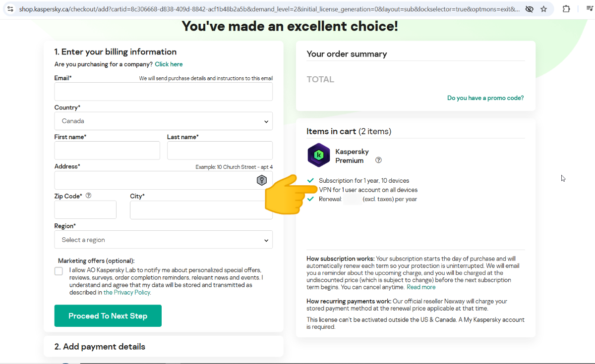Click the Proceed To Next Step button
The height and width of the screenshot is (364, 595).
(x=108, y=316)
